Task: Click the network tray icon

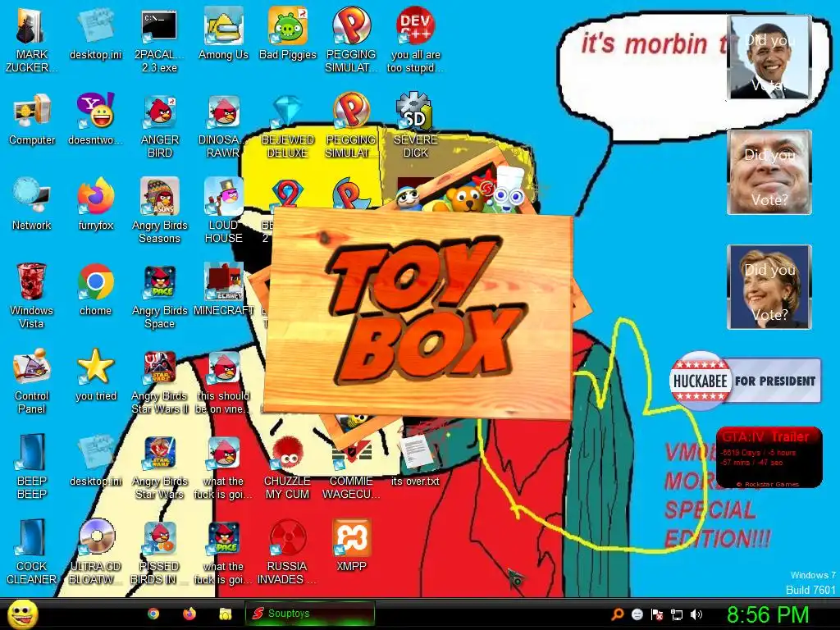Action: 677,615
